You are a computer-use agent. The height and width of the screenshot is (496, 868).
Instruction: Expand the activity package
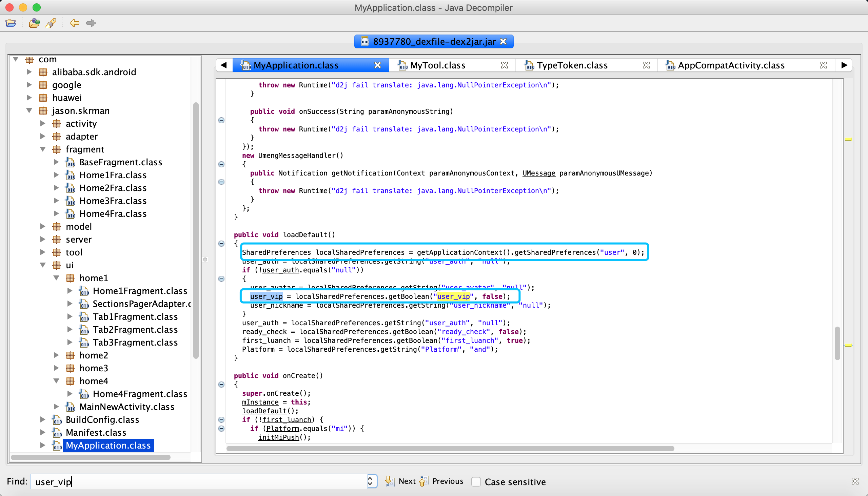(x=43, y=123)
